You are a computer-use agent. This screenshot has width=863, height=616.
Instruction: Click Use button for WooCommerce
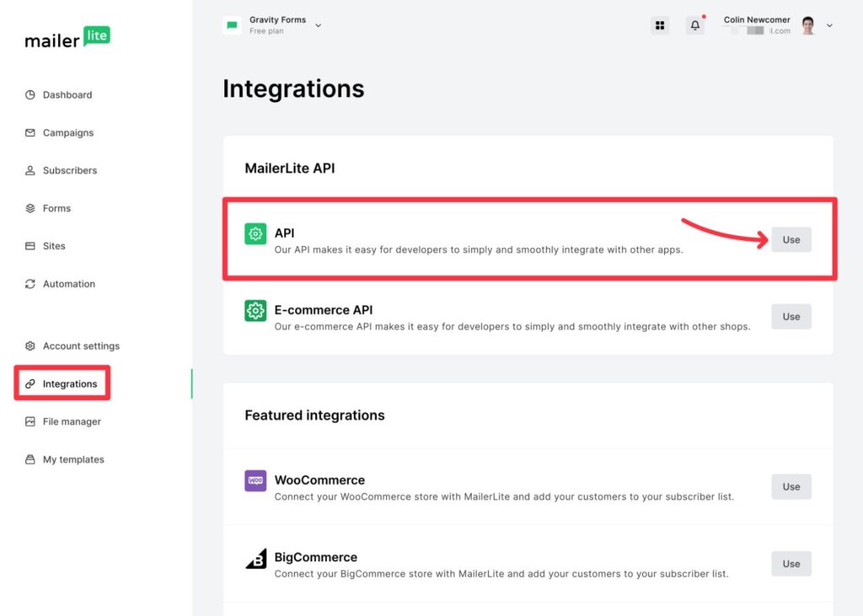tap(791, 486)
